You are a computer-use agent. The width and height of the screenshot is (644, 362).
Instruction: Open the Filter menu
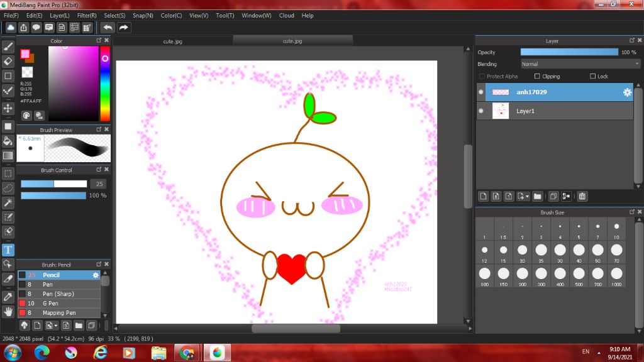tap(87, 16)
